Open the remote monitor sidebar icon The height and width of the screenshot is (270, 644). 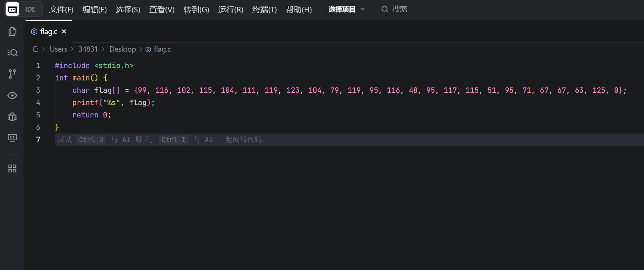pos(12,138)
